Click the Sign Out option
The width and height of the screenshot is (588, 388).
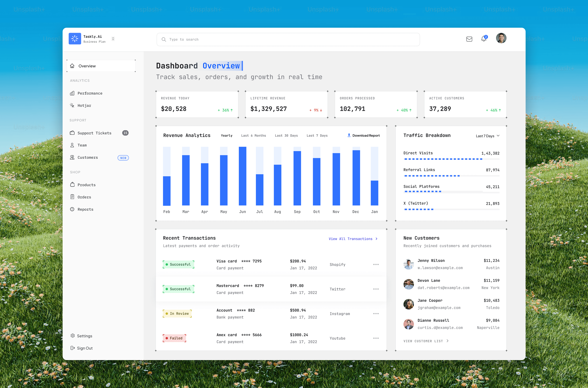pyautogui.click(x=85, y=348)
